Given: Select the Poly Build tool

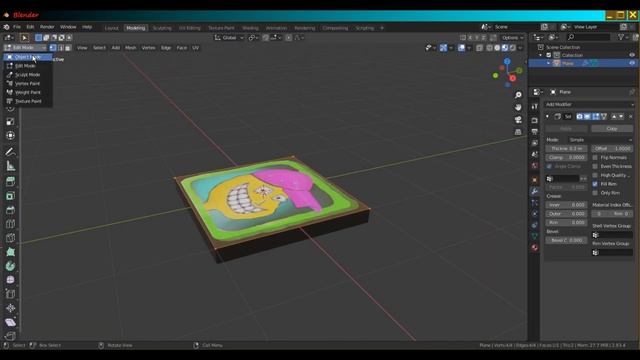Looking at the screenshot, I should (x=11, y=252).
